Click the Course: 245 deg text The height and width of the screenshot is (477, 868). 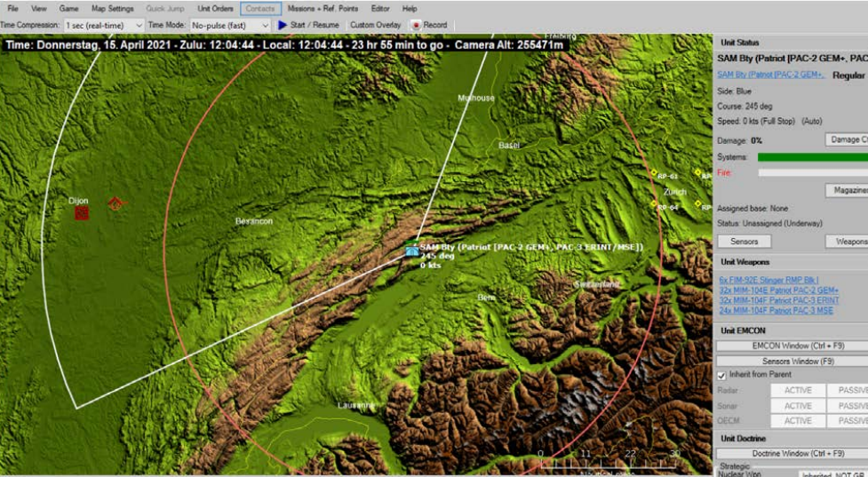point(745,106)
